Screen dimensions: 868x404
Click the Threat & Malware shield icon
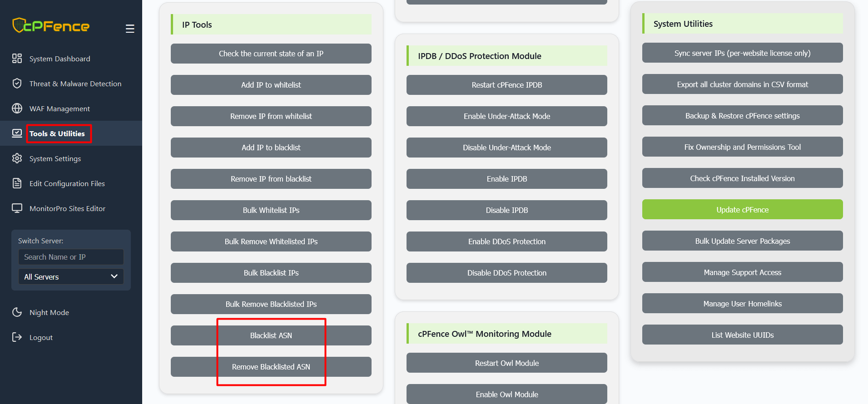[17, 84]
